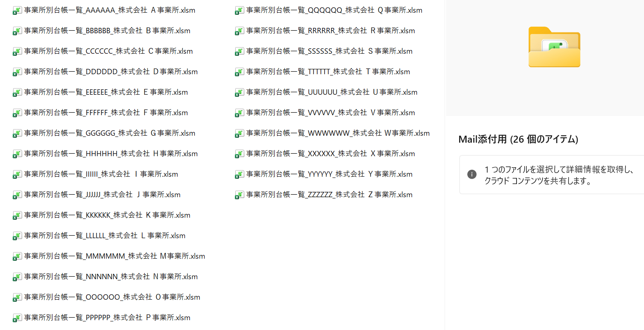The width and height of the screenshot is (644, 330).
Task: Click the Excel icon of the KKKKKK file
Action: [17, 215]
